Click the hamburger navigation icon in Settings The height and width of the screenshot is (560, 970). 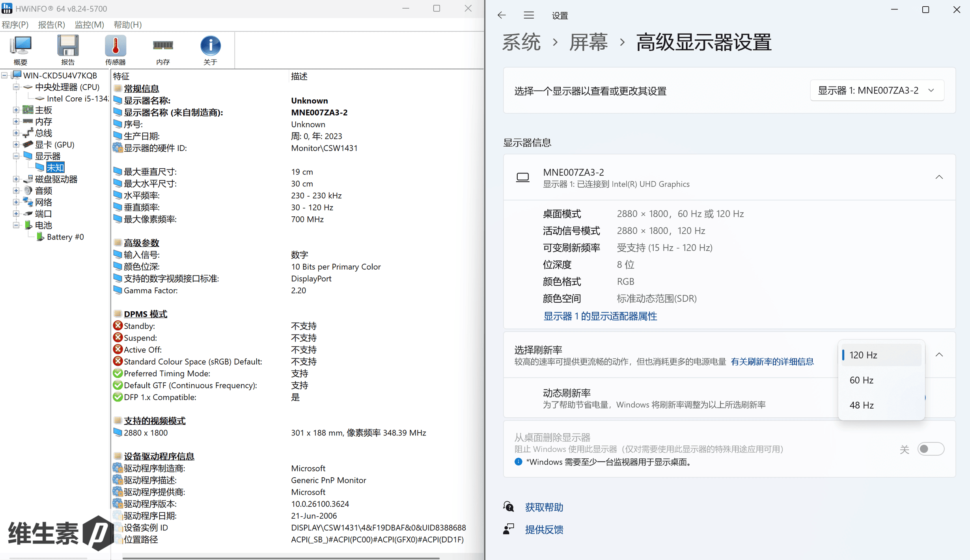click(x=529, y=15)
